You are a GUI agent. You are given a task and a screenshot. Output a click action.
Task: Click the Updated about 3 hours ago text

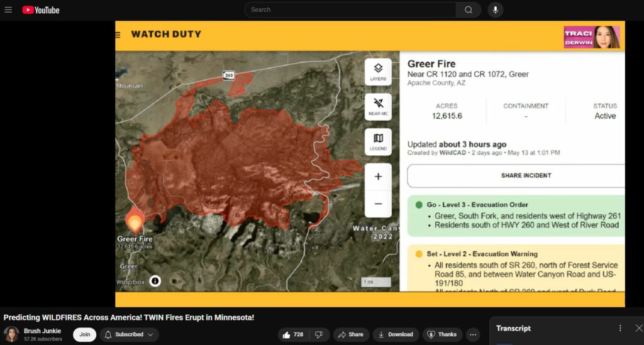[457, 145]
